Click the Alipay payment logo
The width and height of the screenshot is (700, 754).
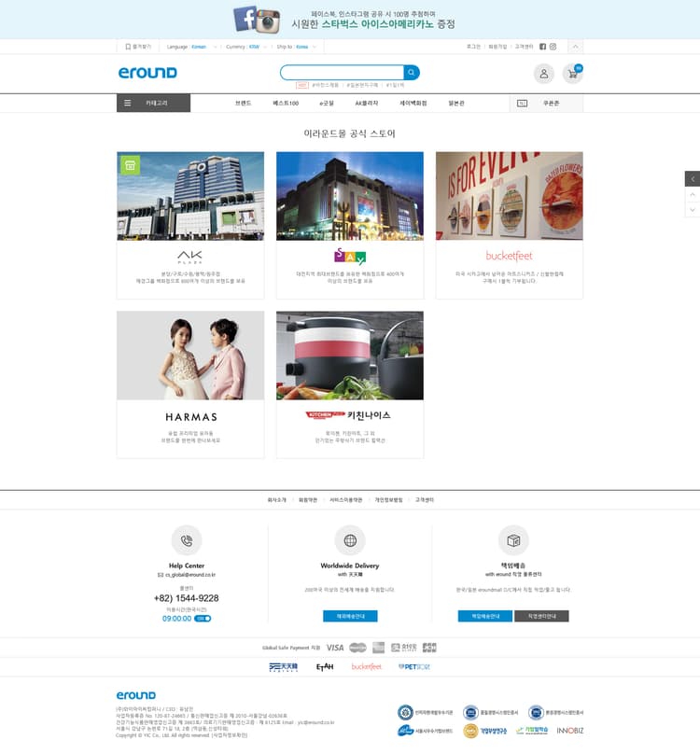click(x=403, y=648)
